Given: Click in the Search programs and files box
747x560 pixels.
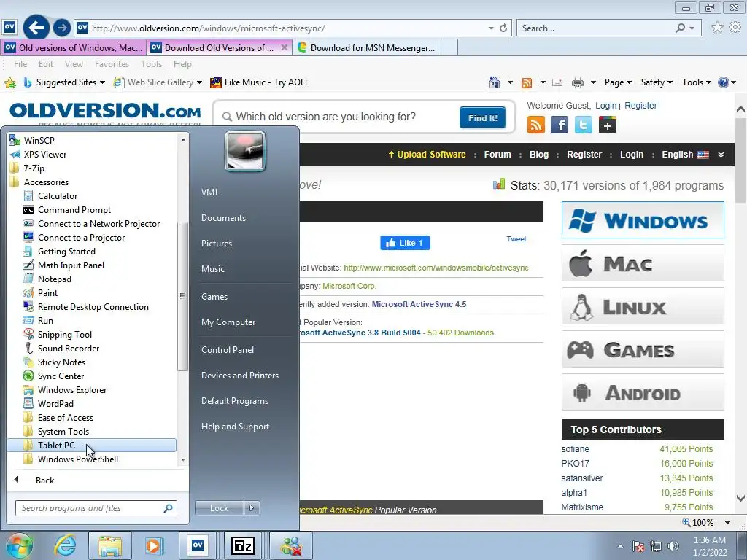Looking at the screenshot, I should click(96, 508).
